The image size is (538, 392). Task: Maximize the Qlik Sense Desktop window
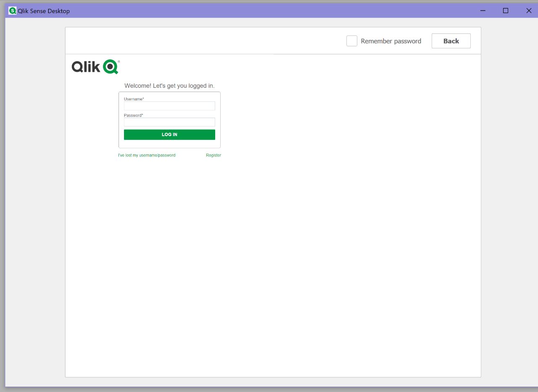coord(506,11)
